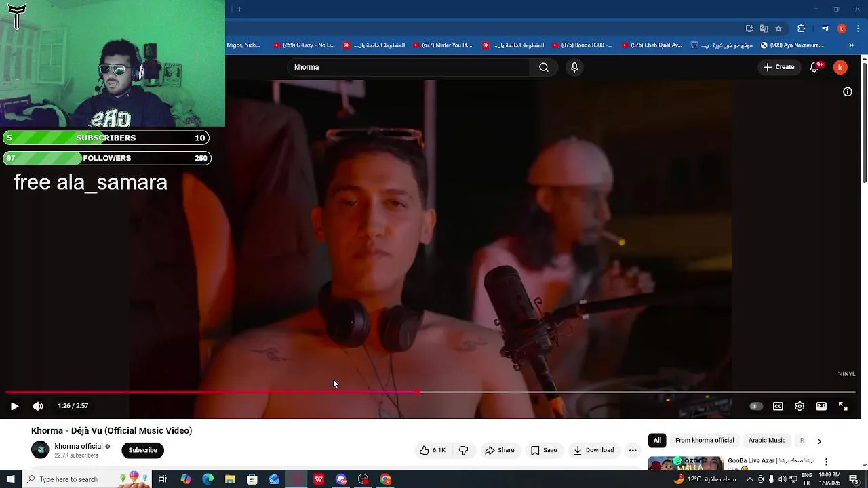Open the taskbar clock and calendar
This screenshot has width=868, height=488.
tap(830, 479)
